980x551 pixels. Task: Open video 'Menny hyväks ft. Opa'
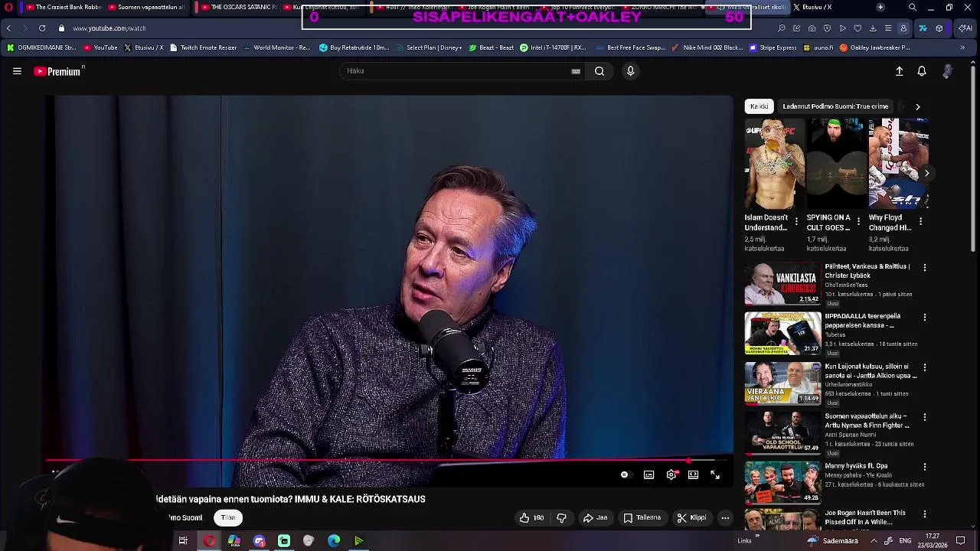[856, 466]
